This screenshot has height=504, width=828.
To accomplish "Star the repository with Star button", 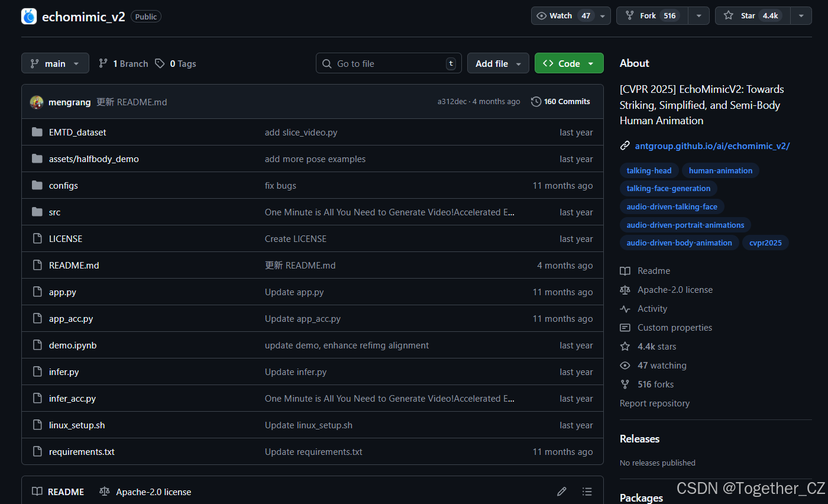I will point(752,16).
